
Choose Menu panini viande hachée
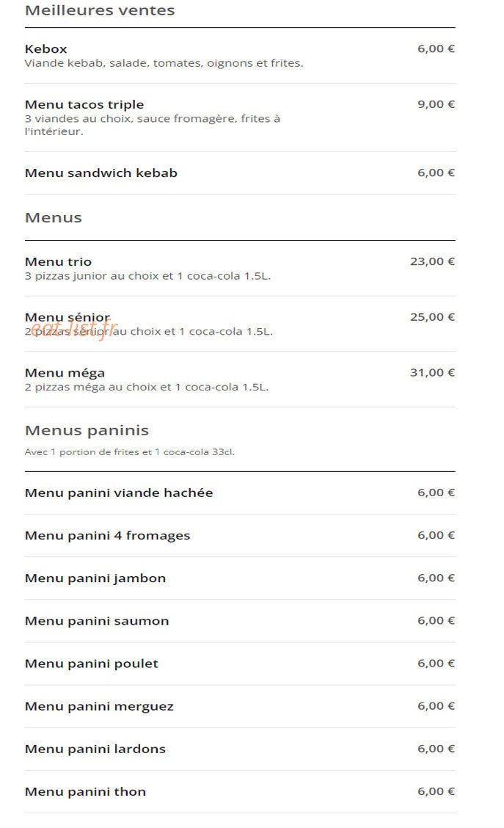(x=240, y=493)
